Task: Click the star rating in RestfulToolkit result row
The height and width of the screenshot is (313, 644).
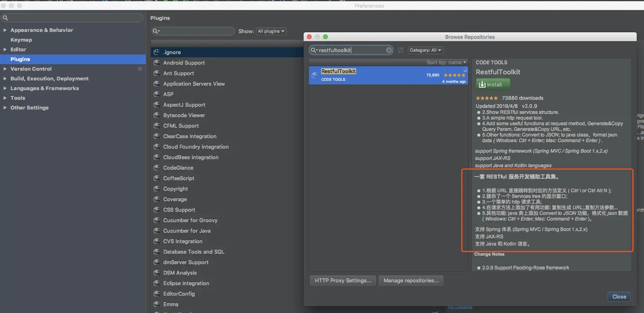Action: coord(454,75)
